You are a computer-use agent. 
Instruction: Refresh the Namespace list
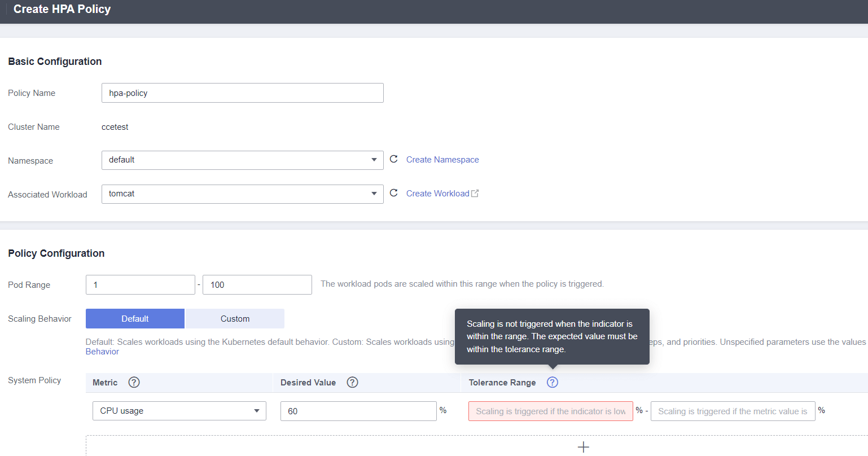pos(393,160)
